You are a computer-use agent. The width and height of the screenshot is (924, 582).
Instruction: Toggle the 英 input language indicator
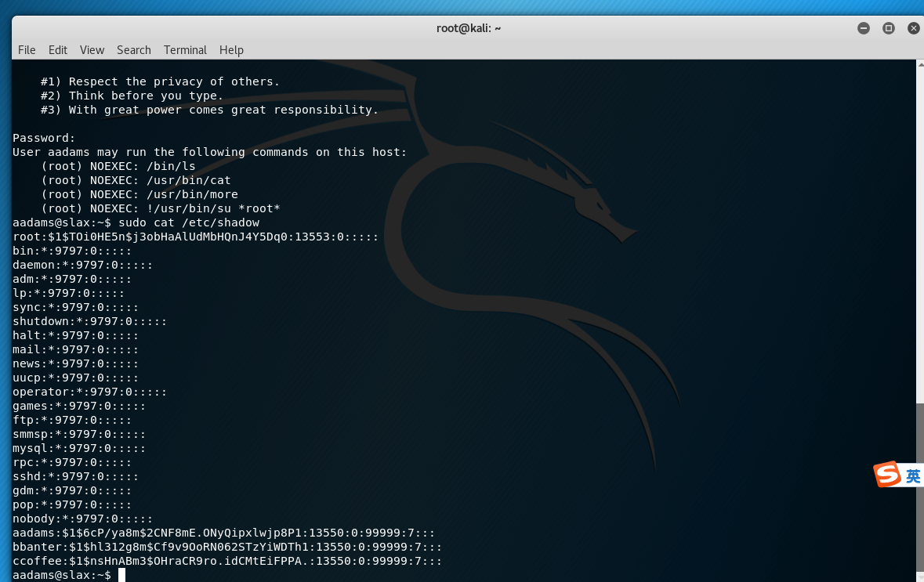913,476
